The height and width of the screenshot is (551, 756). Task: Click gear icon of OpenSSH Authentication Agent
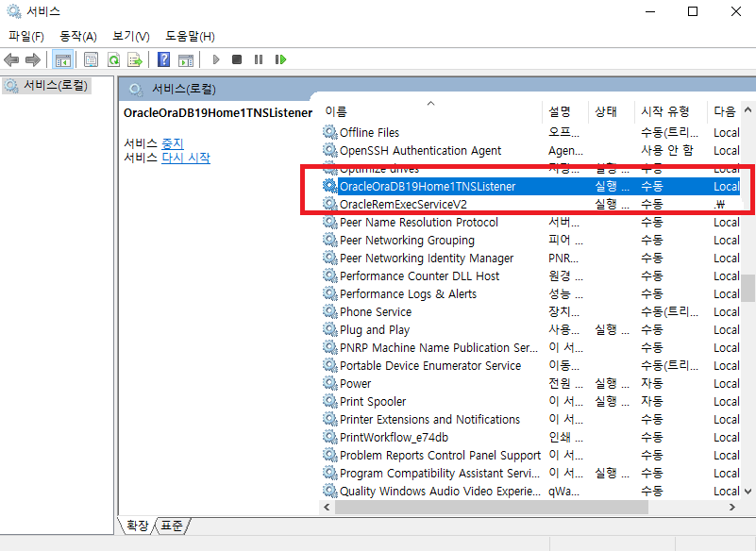coord(329,150)
